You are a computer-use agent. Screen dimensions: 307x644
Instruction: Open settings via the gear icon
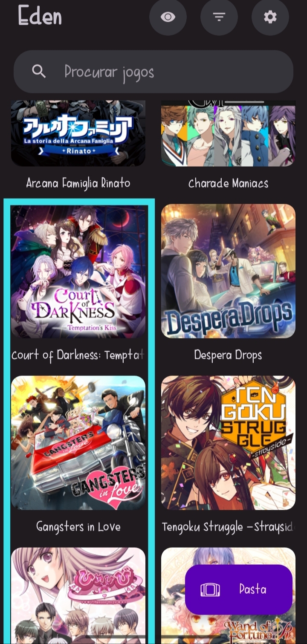point(270,17)
